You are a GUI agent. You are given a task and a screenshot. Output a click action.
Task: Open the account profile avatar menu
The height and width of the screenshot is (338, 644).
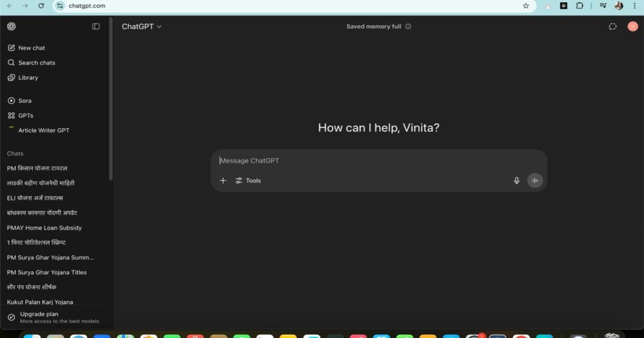633,26
